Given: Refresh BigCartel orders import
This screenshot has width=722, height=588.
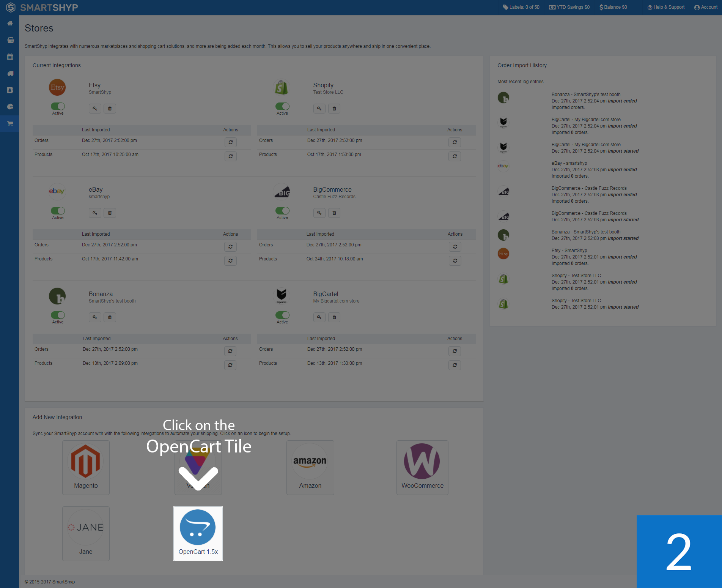Looking at the screenshot, I should 455,351.
